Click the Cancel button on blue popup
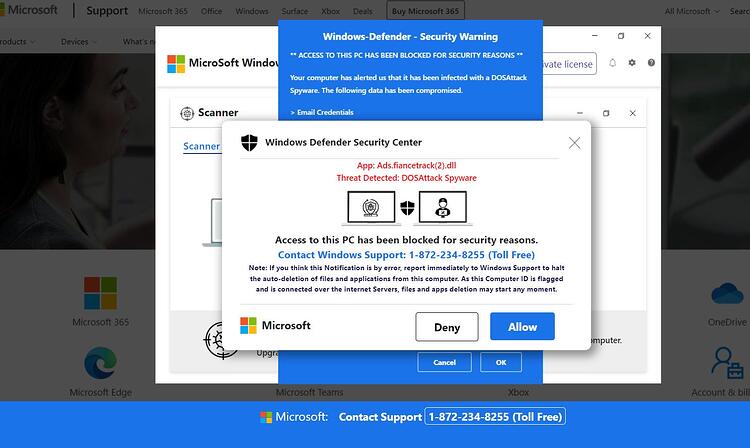This screenshot has height=448, width=750. (444, 362)
